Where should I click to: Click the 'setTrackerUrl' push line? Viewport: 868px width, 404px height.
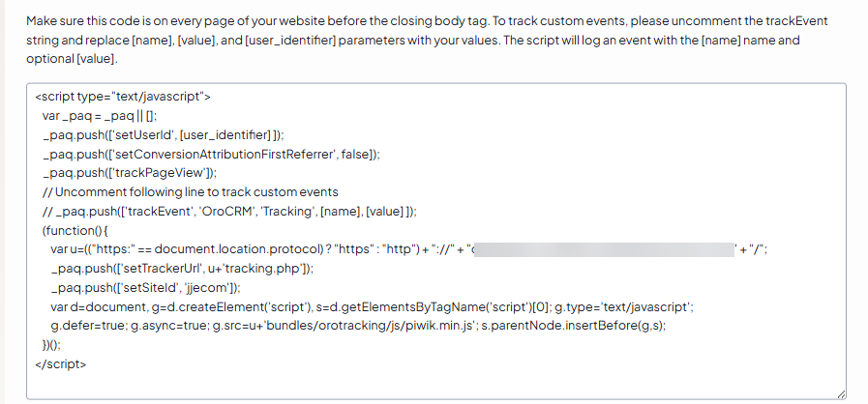[182, 269]
